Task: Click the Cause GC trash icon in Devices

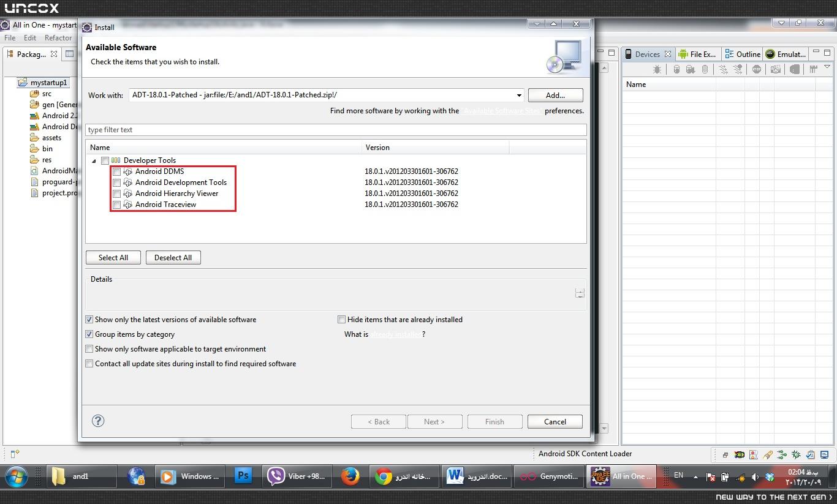Action: [705, 70]
